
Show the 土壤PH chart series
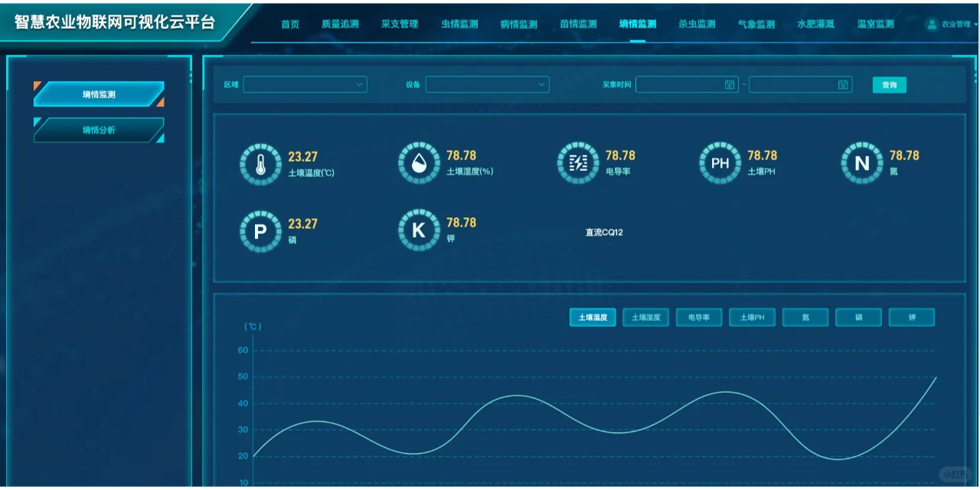[752, 317]
